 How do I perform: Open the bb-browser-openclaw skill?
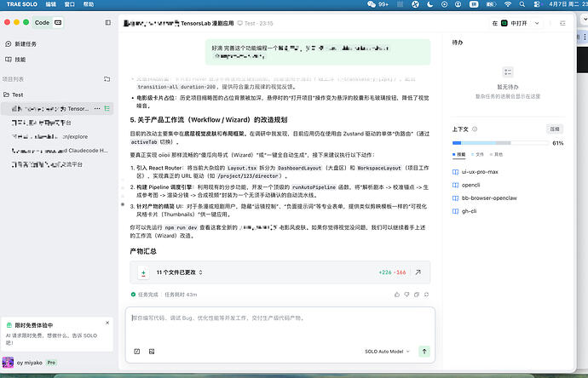485,198
